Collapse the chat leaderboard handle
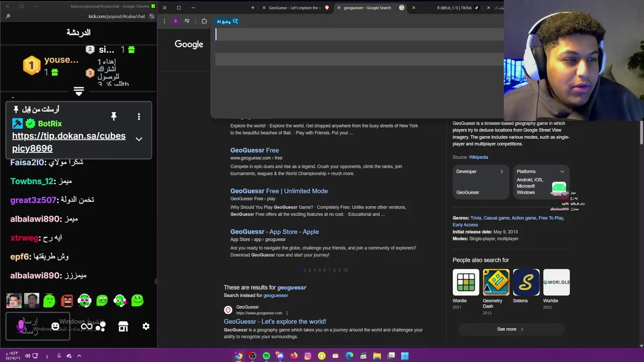644x362 pixels. [x=78, y=91]
